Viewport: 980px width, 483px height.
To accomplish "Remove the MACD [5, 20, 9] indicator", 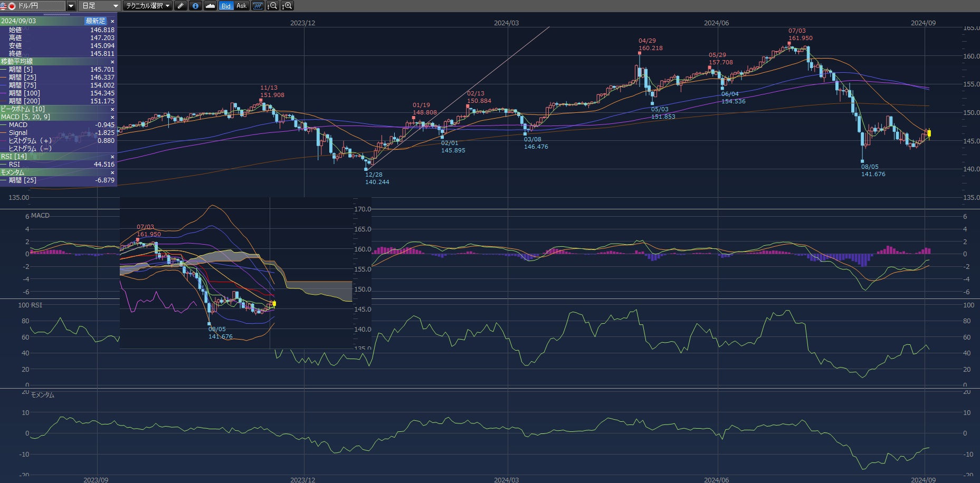I will pyautogui.click(x=112, y=117).
